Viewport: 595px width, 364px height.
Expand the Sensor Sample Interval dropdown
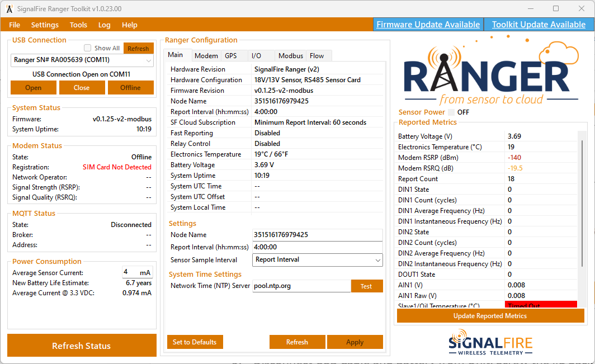317,259
